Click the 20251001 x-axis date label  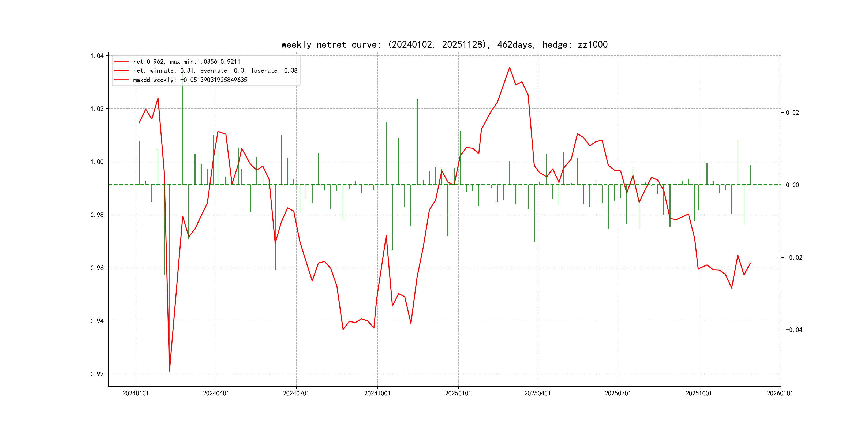(x=698, y=394)
